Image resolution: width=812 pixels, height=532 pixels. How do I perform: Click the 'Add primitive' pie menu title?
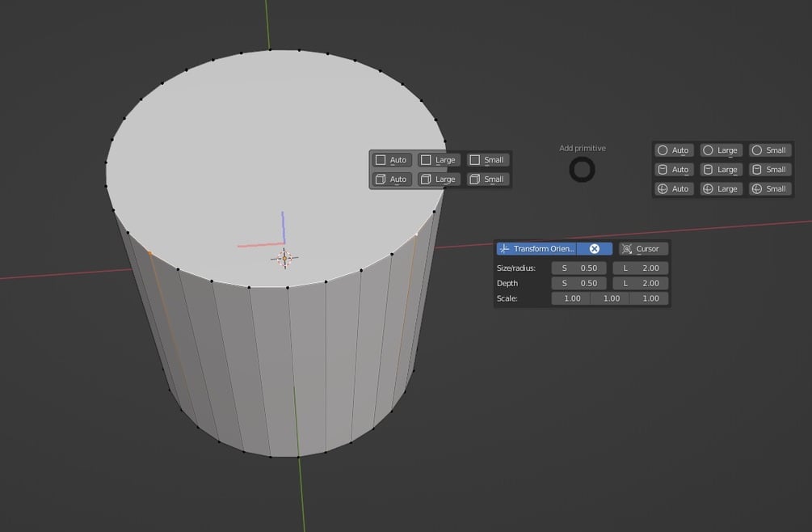click(582, 148)
